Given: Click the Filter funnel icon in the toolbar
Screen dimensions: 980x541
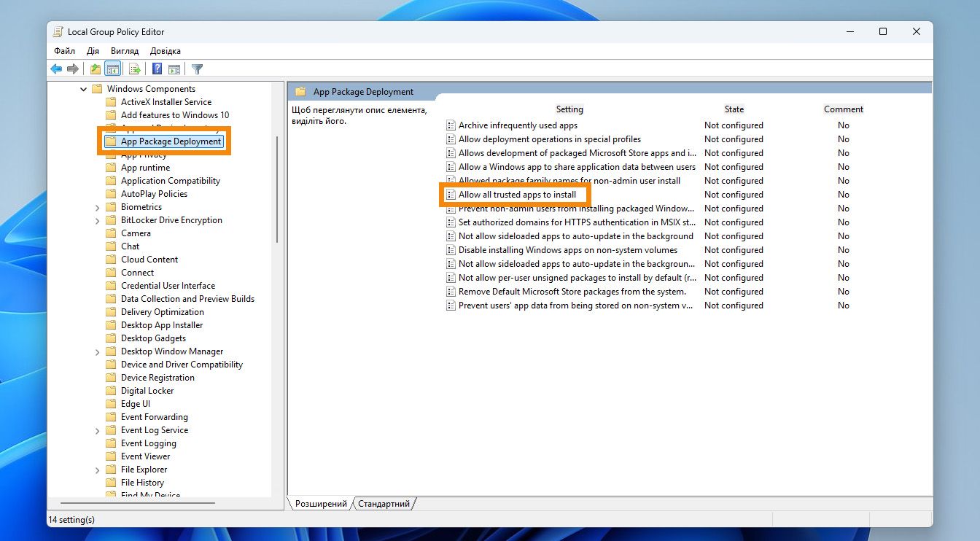Looking at the screenshot, I should tap(197, 69).
